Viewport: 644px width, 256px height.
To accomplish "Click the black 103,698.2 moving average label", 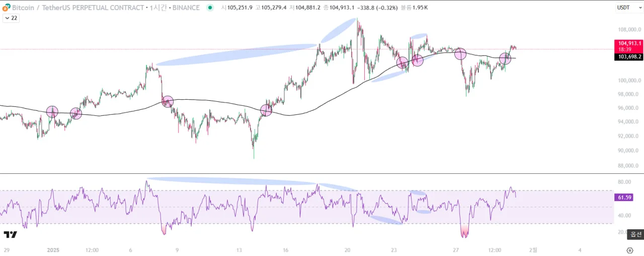I will pos(629,57).
